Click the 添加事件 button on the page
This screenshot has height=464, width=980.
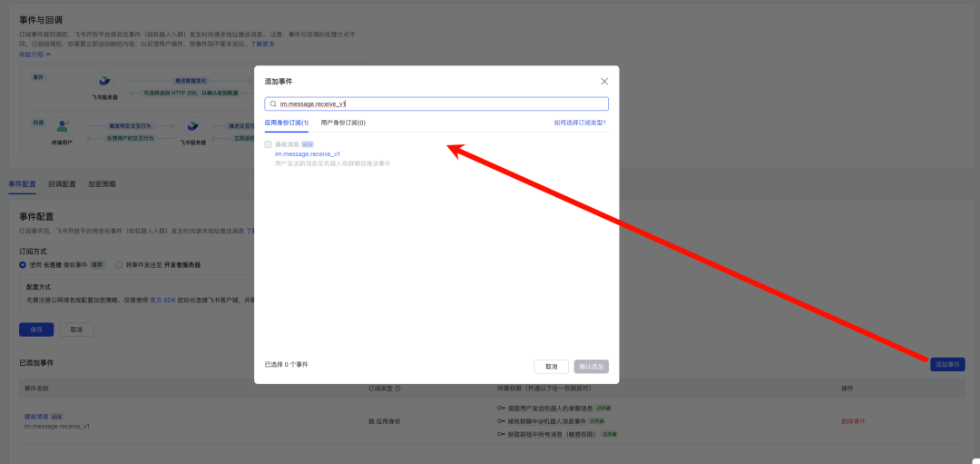(947, 365)
